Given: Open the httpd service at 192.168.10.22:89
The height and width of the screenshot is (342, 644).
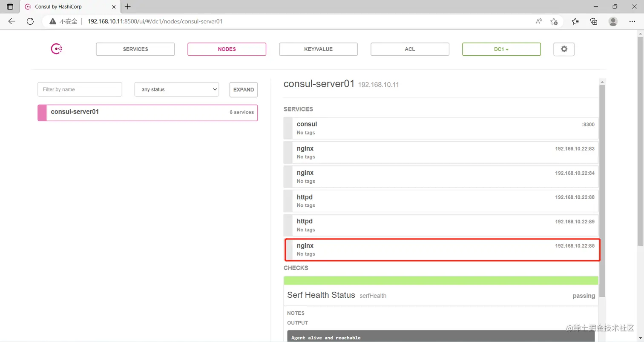Looking at the screenshot, I should click(441, 225).
